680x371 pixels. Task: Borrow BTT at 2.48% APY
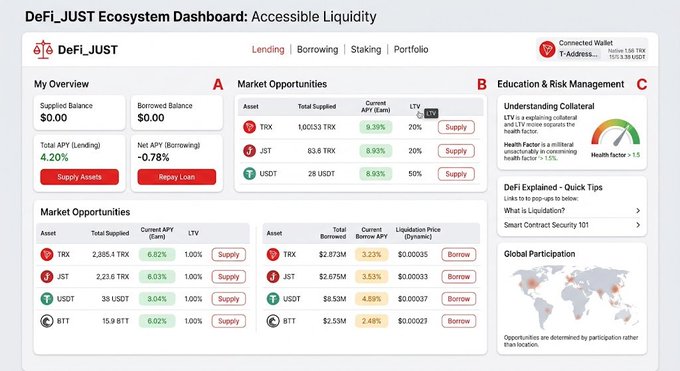(x=459, y=321)
